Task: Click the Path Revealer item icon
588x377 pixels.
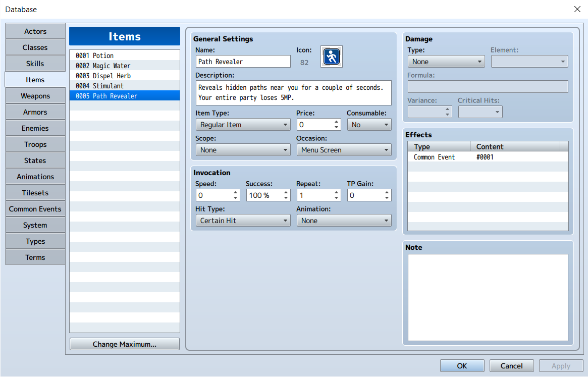Action: (x=332, y=57)
